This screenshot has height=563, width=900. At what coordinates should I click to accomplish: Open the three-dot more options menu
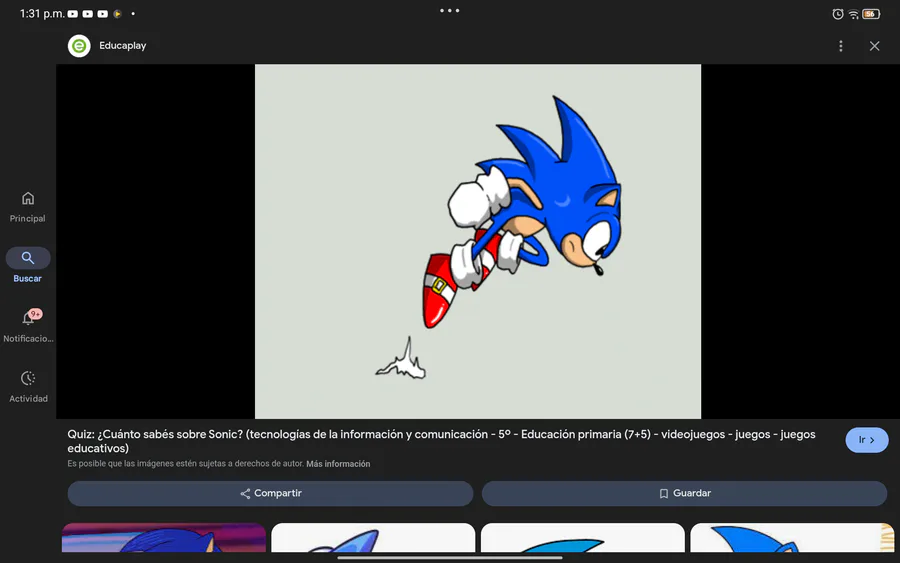pyautogui.click(x=840, y=46)
